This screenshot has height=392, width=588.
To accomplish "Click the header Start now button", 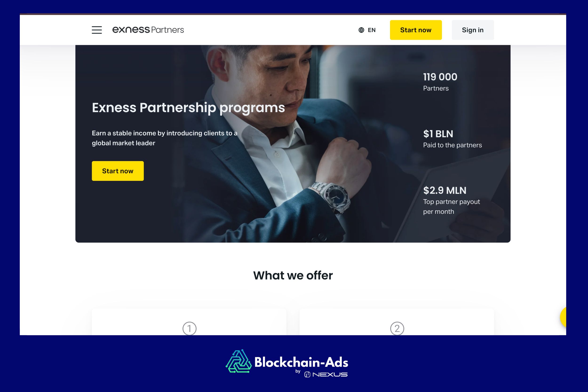I will tap(416, 30).
